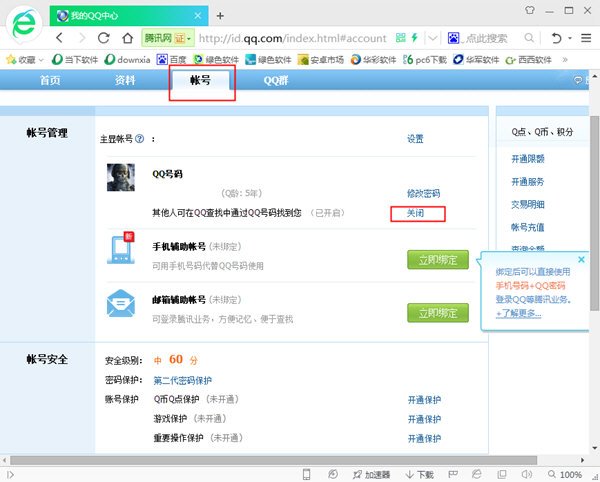600x482 pixels.
Task: Open the 第二代密码保护 link
Action: 183,380
